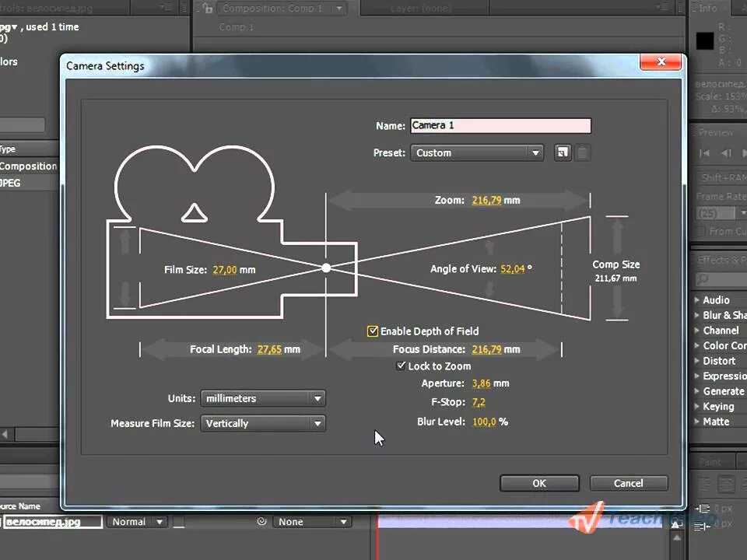Click the layer duration bar in timeline
The height and width of the screenshot is (560, 747).
click(x=521, y=522)
